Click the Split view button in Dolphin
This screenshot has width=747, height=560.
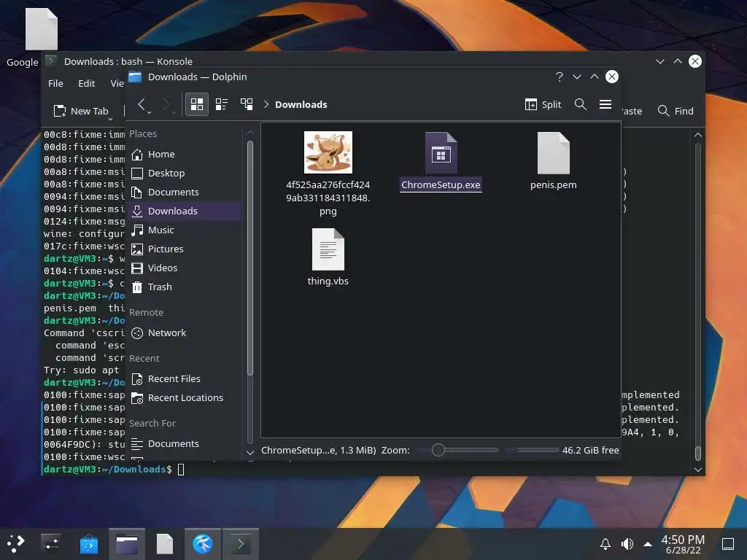click(x=543, y=104)
